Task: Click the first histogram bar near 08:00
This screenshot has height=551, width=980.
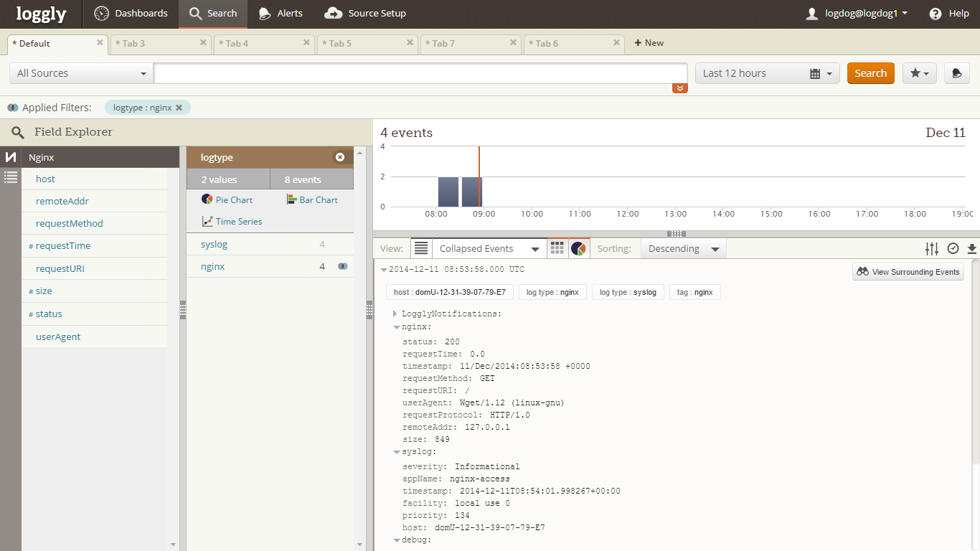Action: (x=448, y=192)
